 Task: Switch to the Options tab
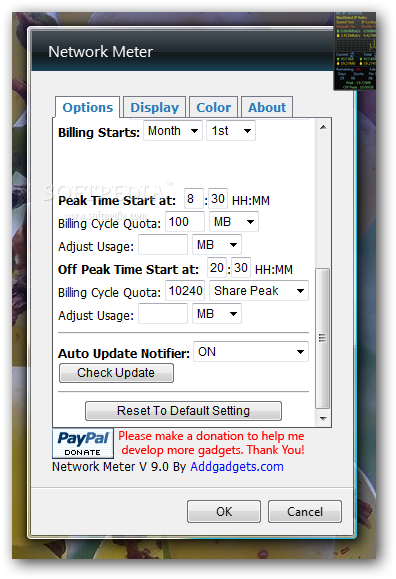pos(88,107)
